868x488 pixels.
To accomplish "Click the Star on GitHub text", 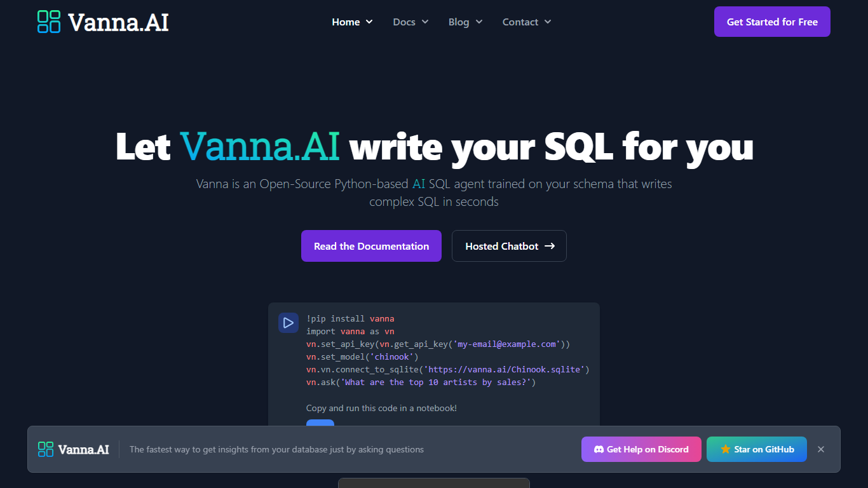I will click(x=764, y=449).
